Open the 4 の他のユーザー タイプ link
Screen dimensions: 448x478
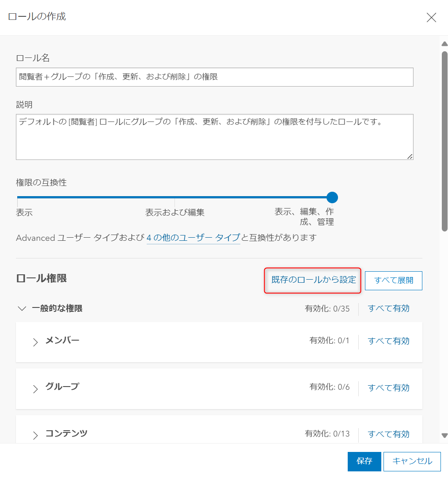(194, 238)
